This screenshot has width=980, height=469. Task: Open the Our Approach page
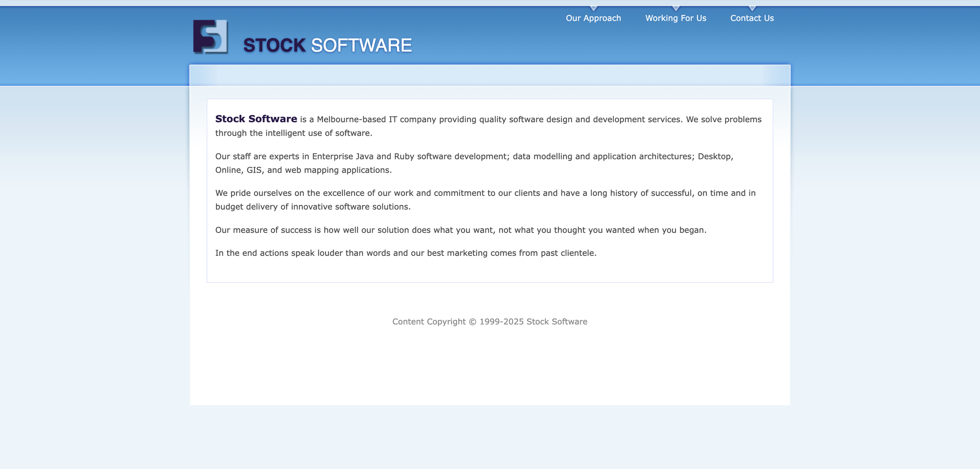593,18
